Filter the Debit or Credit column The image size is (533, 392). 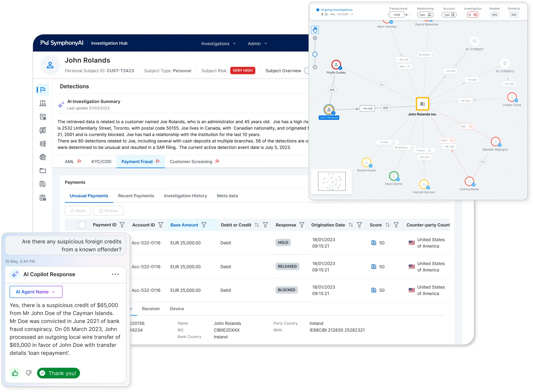coord(265,225)
